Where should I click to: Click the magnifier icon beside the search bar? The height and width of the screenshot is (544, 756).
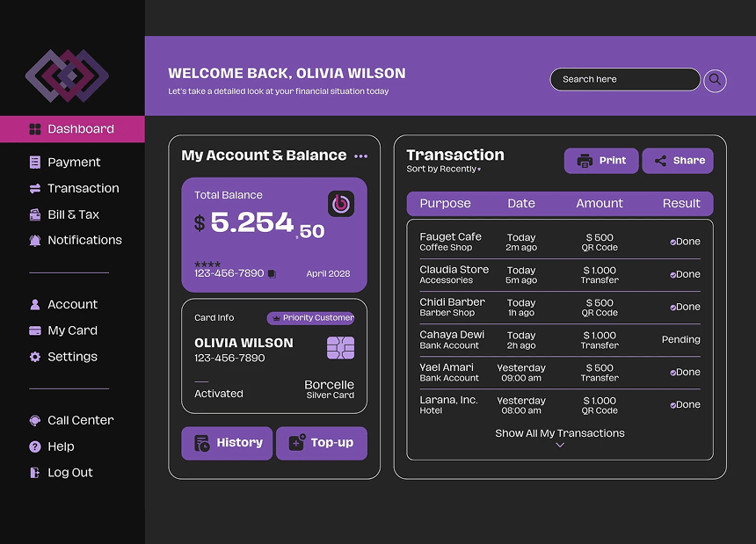coord(715,81)
